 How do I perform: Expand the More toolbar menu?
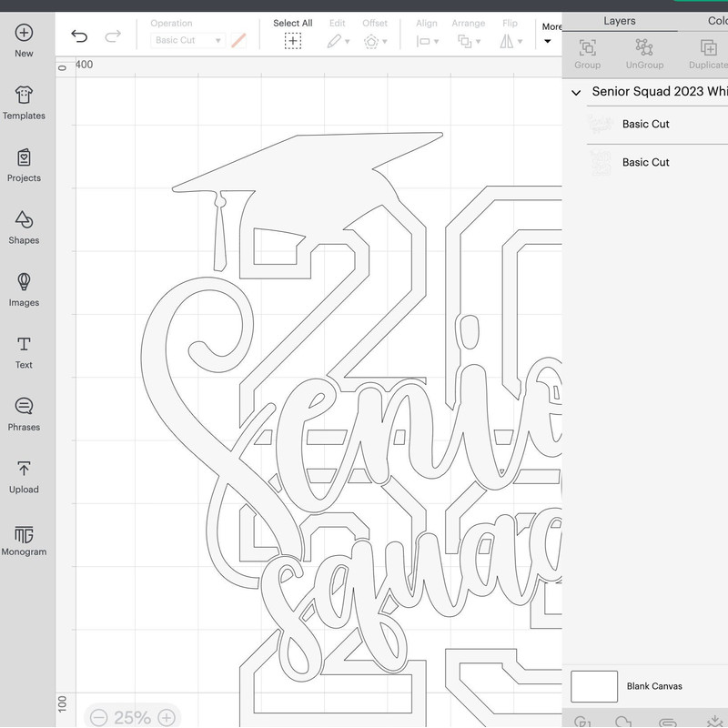(551, 34)
